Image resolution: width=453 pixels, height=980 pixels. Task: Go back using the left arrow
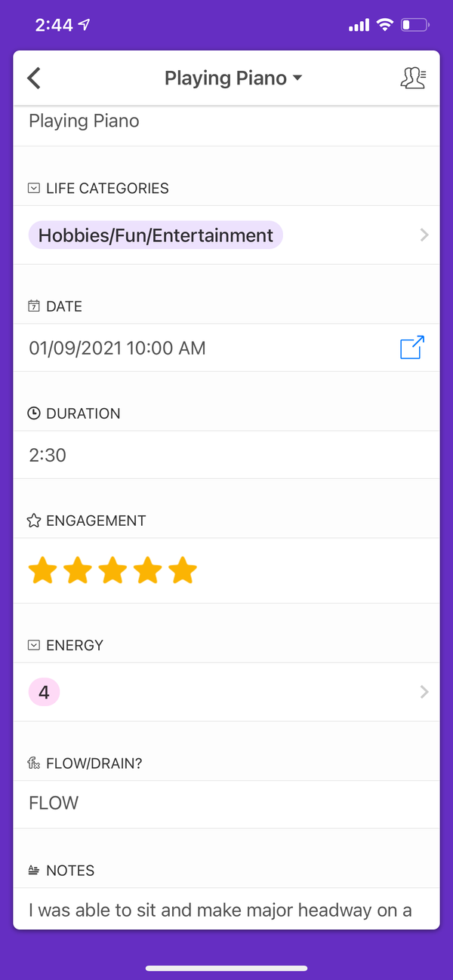[33, 78]
